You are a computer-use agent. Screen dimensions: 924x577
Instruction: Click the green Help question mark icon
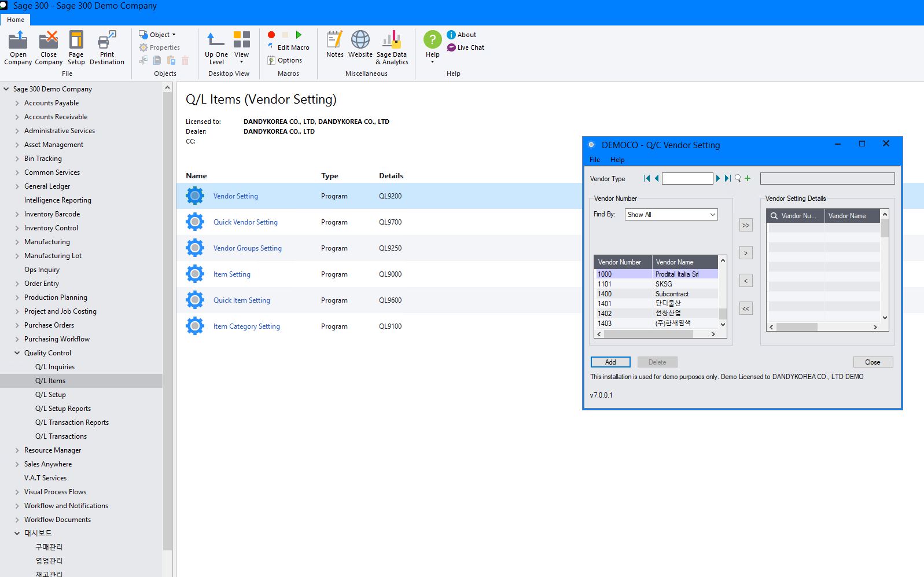[x=432, y=40]
